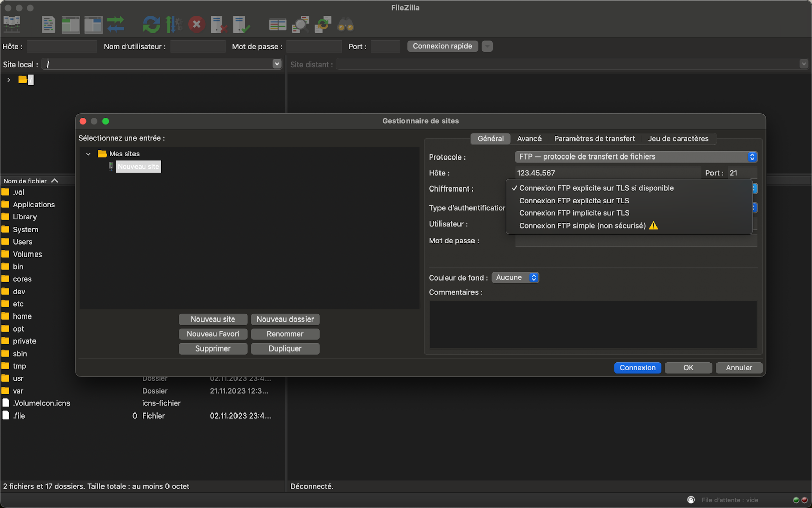Open the Paramètres de transfert tab
The width and height of the screenshot is (812, 508).
pyautogui.click(x=594, y=139)
